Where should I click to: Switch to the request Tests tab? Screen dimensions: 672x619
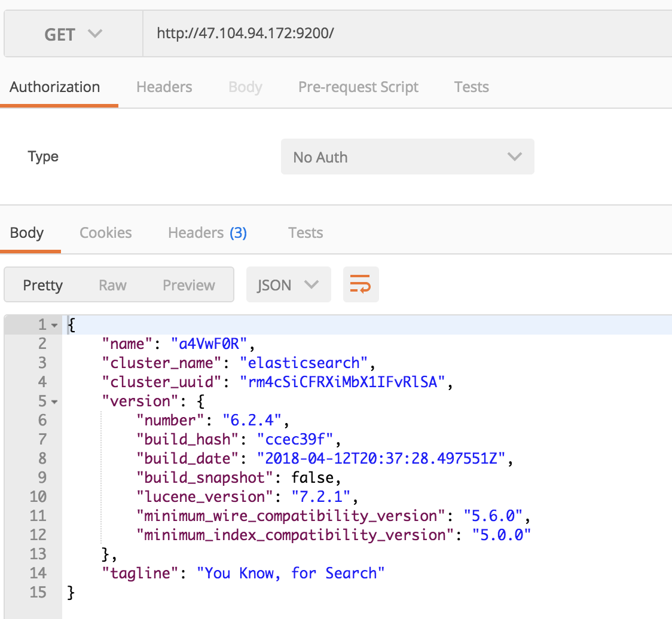pos(471,87)
